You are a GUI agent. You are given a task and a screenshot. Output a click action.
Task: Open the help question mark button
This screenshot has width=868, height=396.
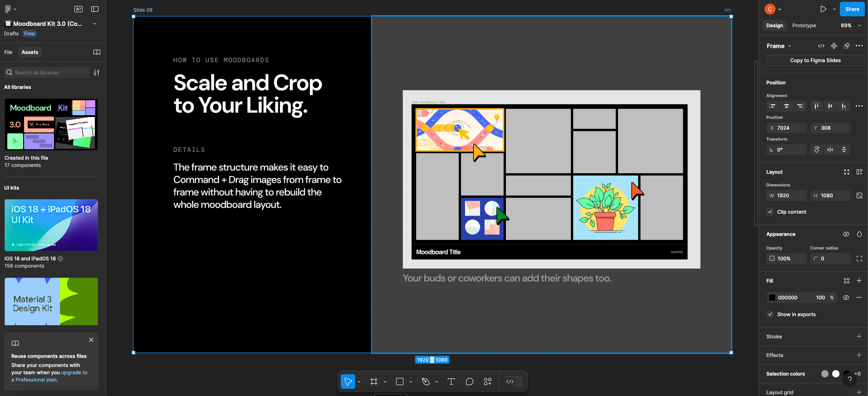850,380
